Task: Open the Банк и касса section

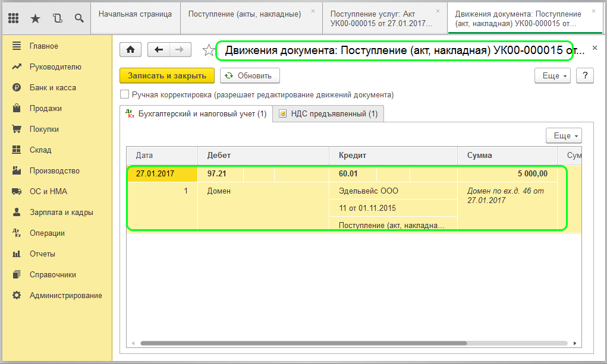Action: [x=52, y=87]
